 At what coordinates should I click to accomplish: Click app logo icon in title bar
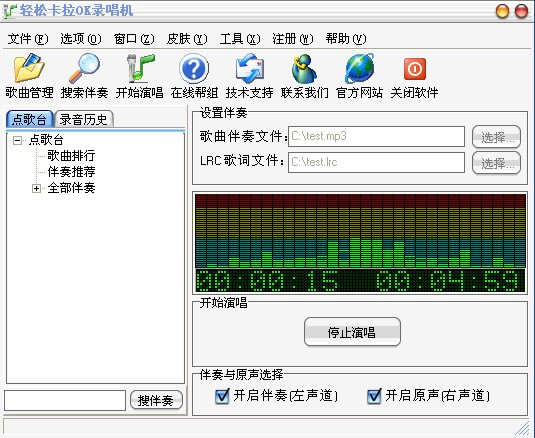pos(10,11)
